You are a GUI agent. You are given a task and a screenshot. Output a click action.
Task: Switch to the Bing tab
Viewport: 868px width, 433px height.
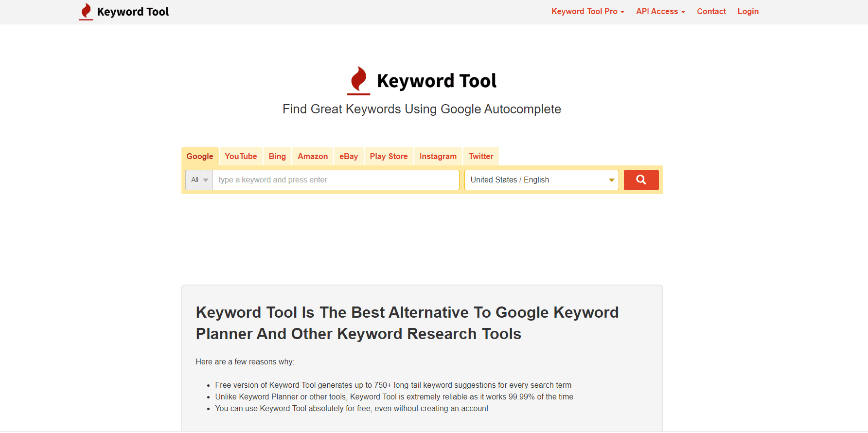pos(277,156)
